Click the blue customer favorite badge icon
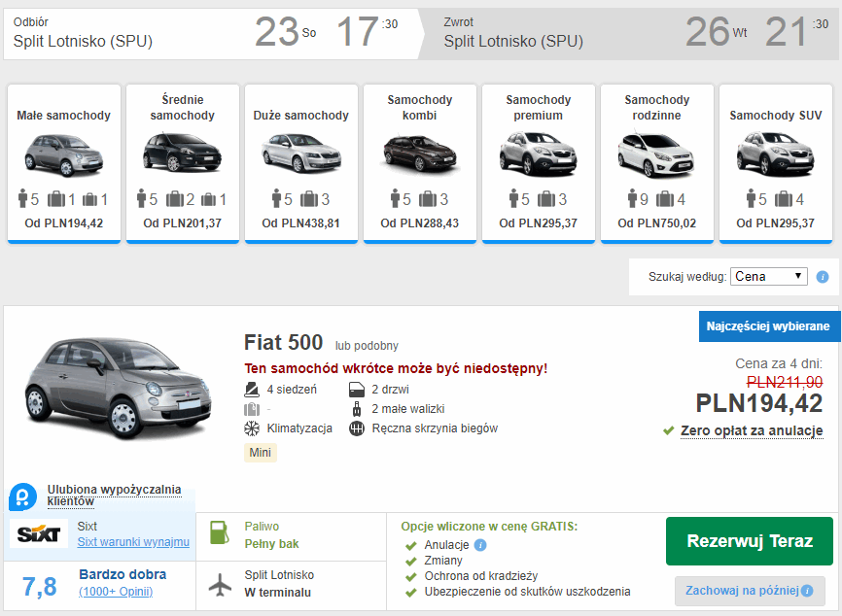The image size is (842, 616). tap(22, 496)
